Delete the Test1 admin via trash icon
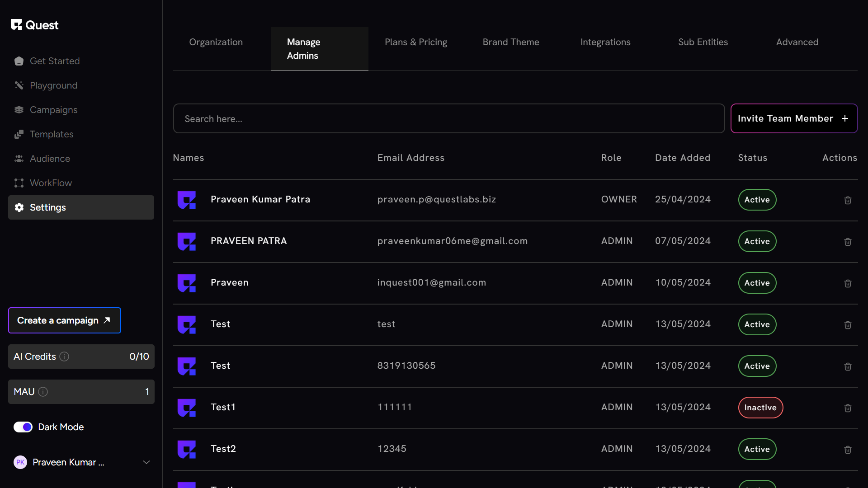The image size is (868, 488). (x=848, y=408)
